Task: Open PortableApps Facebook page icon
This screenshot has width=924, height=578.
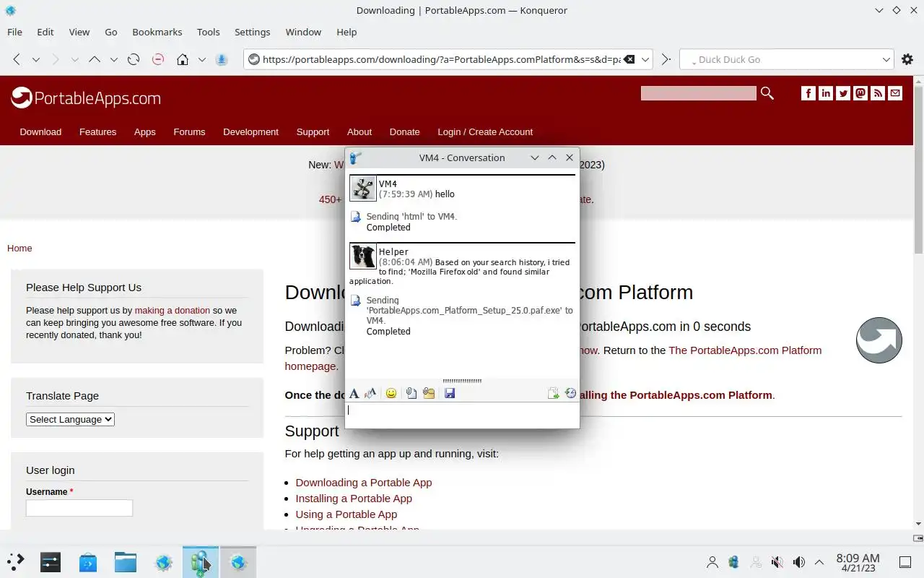Action: click(x=808, y=93)
